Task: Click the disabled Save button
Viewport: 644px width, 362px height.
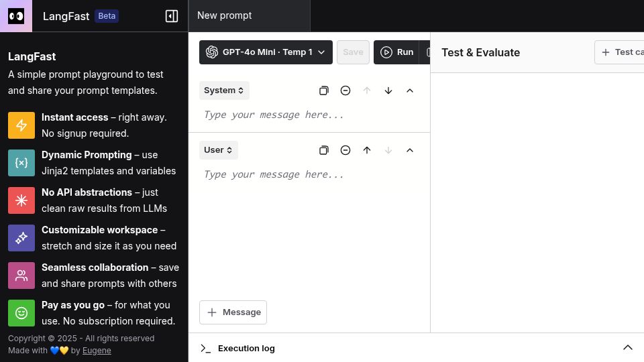Action: (353, 52)
